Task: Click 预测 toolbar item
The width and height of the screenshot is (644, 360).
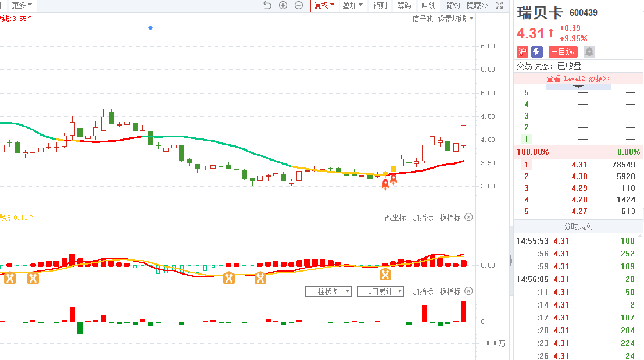Action: tap(380, 5)
